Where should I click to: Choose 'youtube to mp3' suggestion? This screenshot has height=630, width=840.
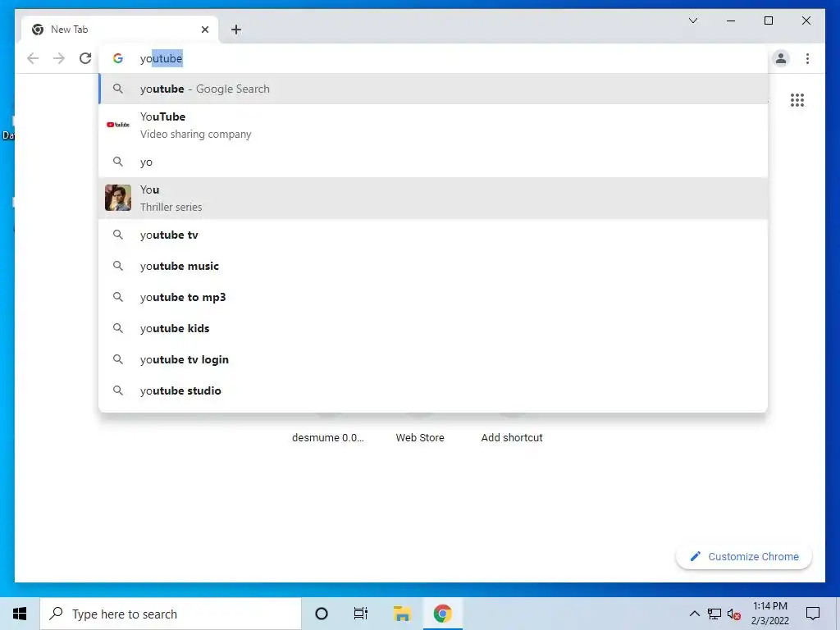click(433, 297)
